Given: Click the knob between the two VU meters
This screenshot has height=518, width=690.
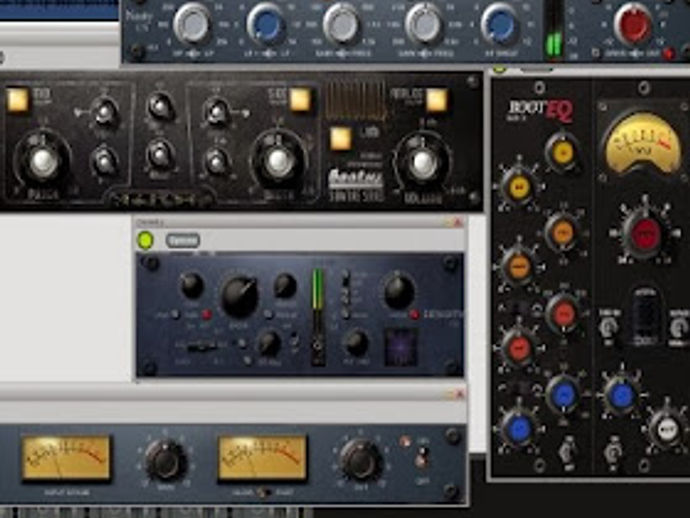Looking at the screenshot, I should [165, 460].
